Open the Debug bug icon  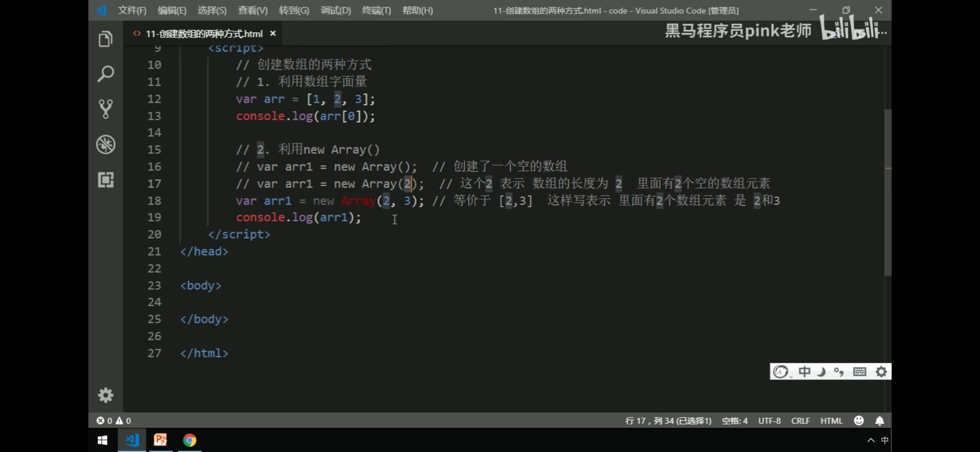[x=106, y=144]
